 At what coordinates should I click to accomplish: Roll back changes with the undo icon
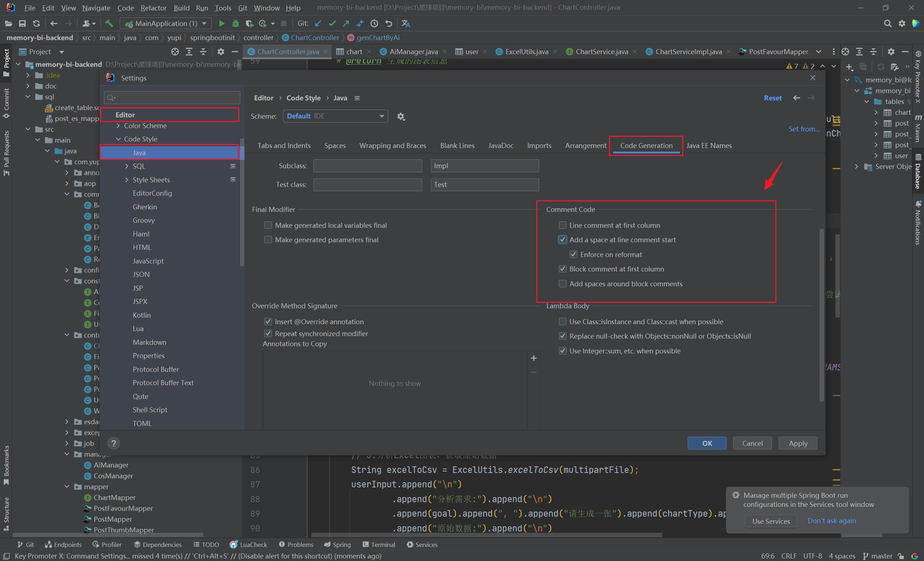tap(388, 23)
